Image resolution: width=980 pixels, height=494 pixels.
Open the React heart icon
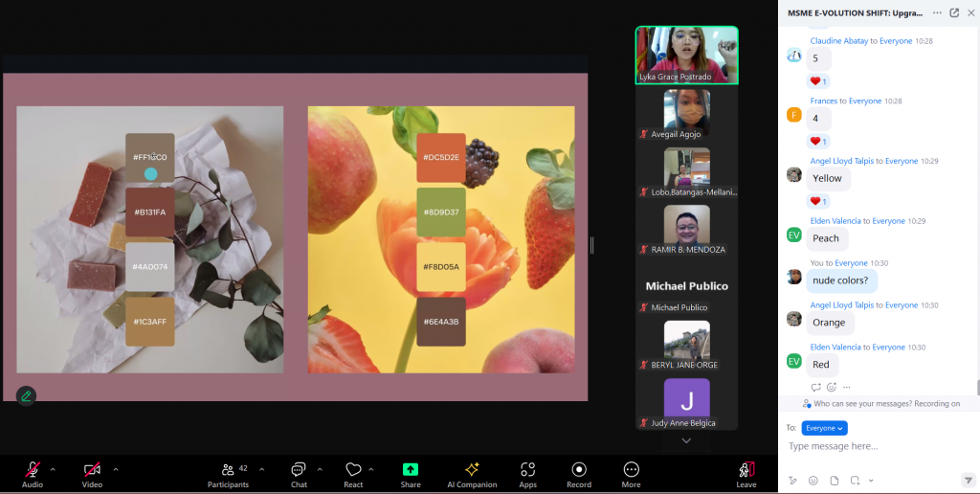click(x=353, y=470)
